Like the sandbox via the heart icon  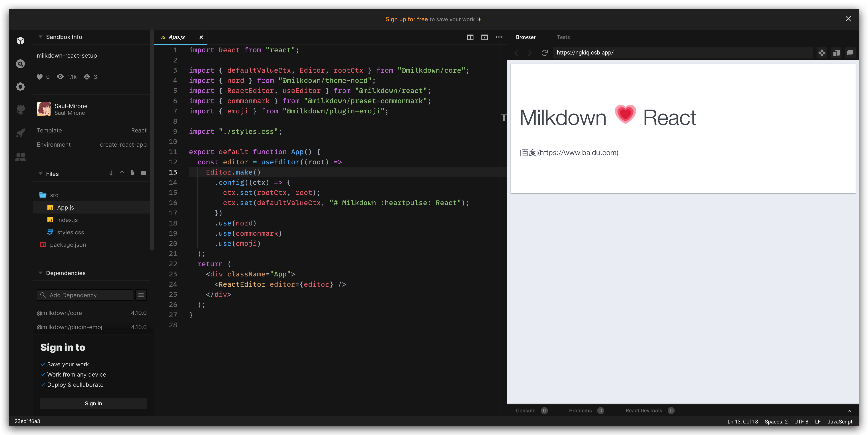point(40,77)
